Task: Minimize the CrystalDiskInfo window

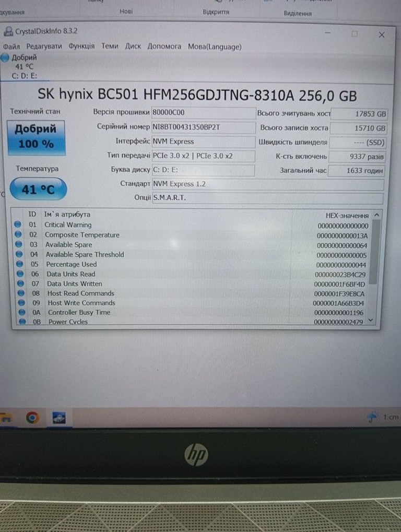Action: click(x=328, y=33)
